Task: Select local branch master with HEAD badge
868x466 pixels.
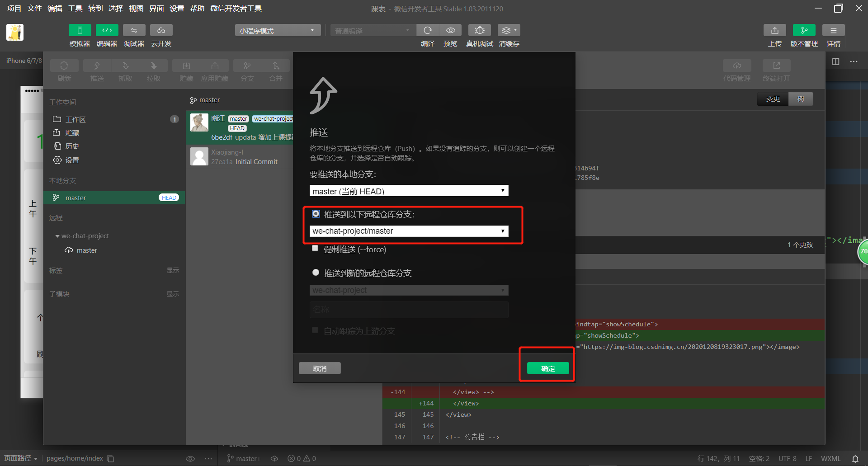Action: click(114, 198)
